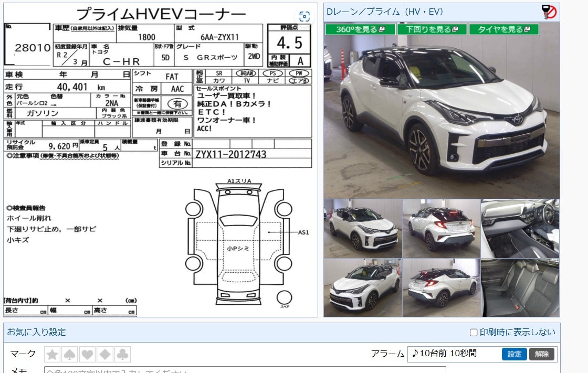Select the front-right angle small thumbnail
The image size is (588, 373).
(x=363, y=228)
